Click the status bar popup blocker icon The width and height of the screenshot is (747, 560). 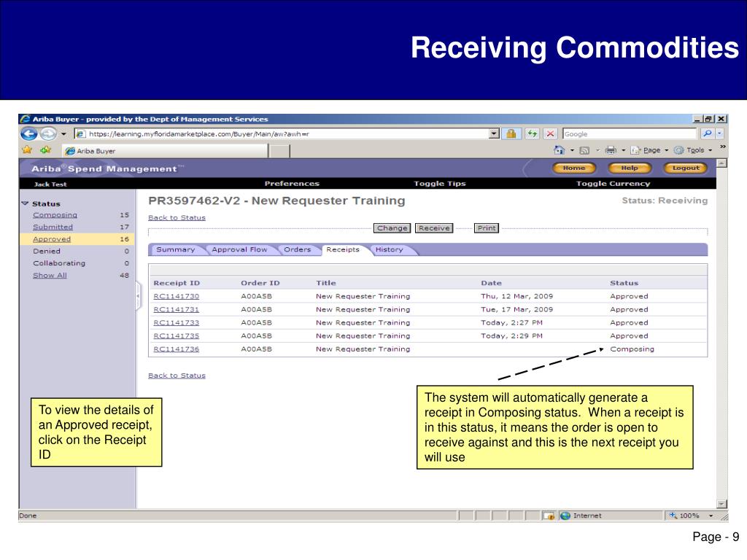tap(549, 516)
